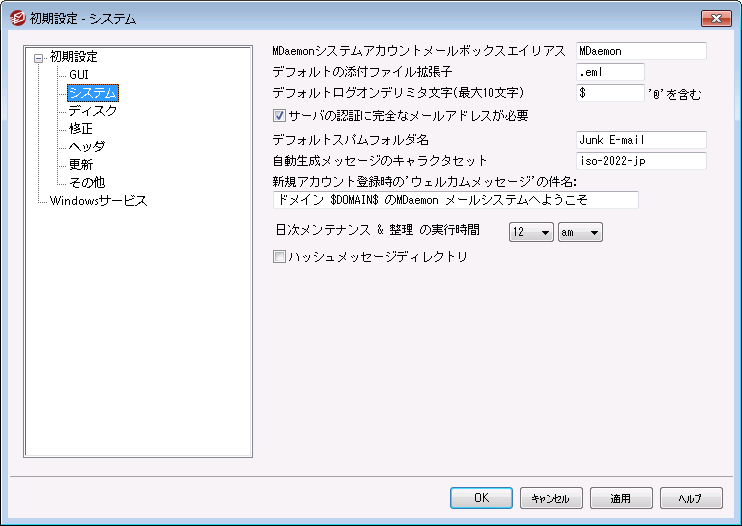742x526 pixels.
Task: Open 更新 settings in the tree
Action: click(81, 165)
